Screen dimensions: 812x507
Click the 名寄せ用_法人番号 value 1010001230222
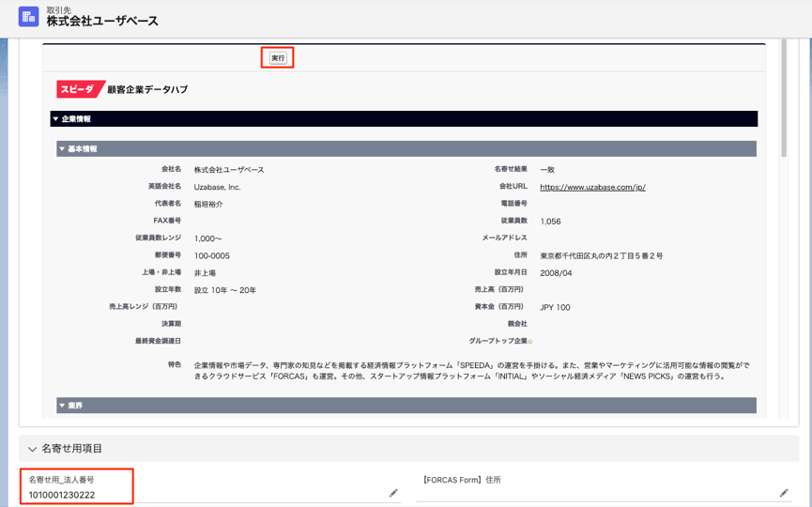pos(62,495)
